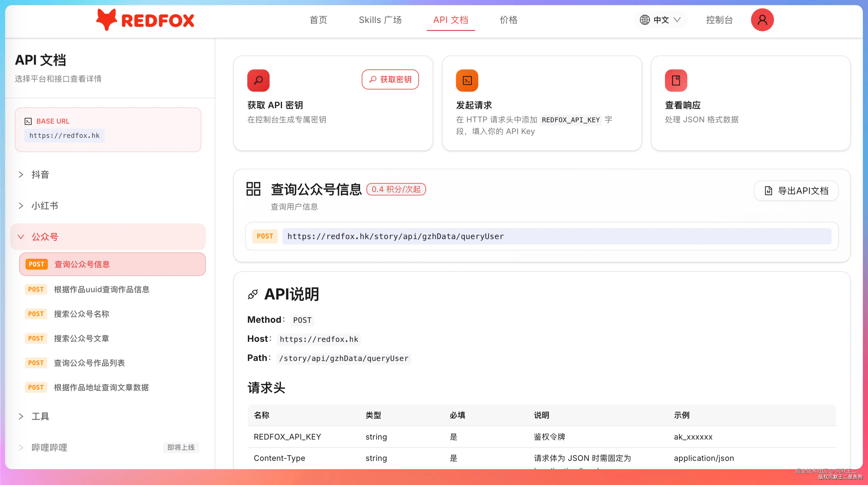Click the Path value /story/api/gzhData/queryUser
This screenshot has height=485, width=868.
coord(344,358)
